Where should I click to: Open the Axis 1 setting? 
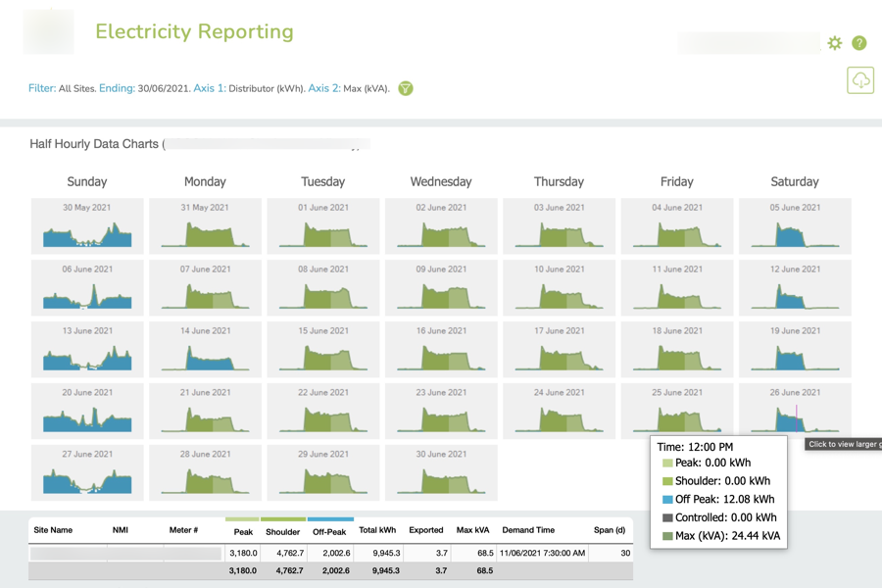pos(209,88)
